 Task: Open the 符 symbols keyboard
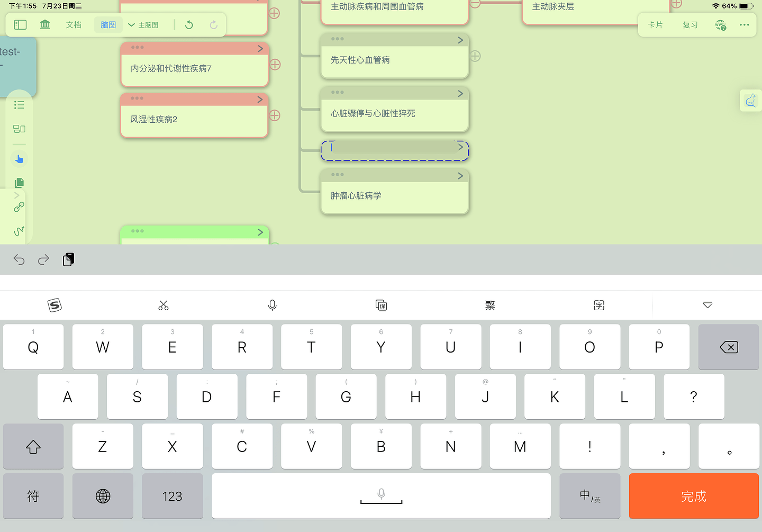pos(33,496)
